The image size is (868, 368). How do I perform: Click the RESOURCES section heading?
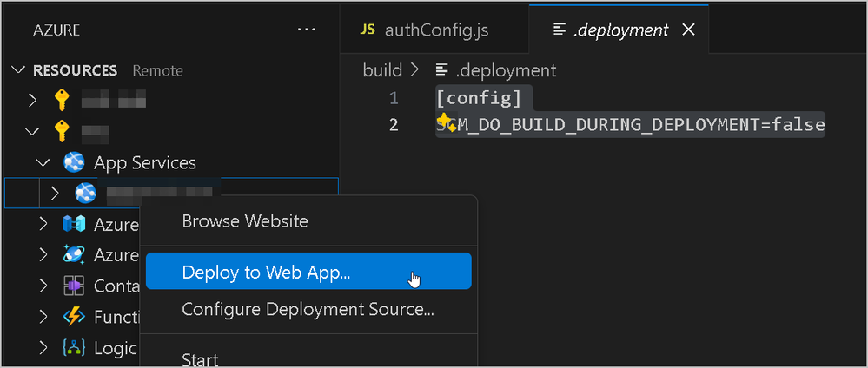point(76,70)
